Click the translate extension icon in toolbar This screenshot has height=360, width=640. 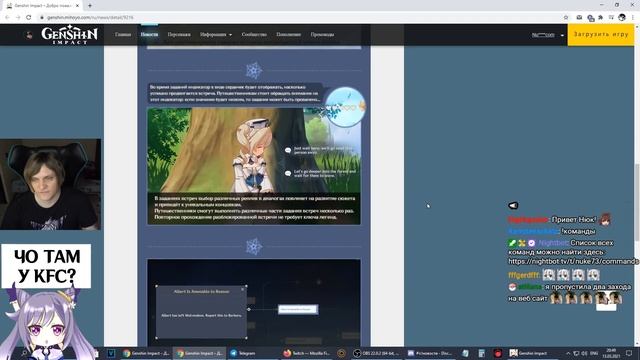click(x=591, y=18)
